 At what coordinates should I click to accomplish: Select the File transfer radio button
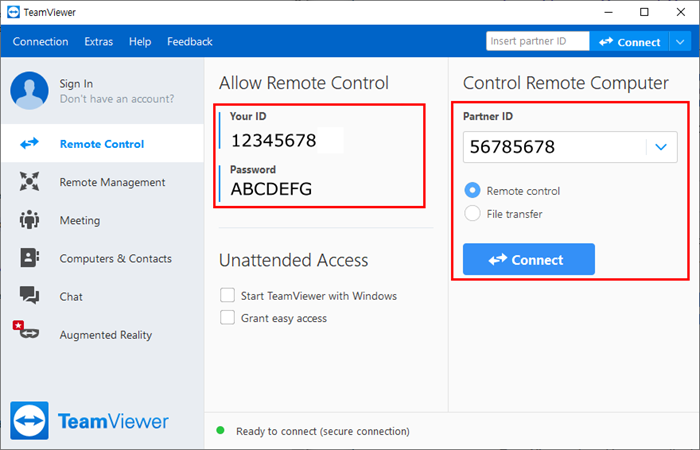pyautogui.click(x=472, y=213)
